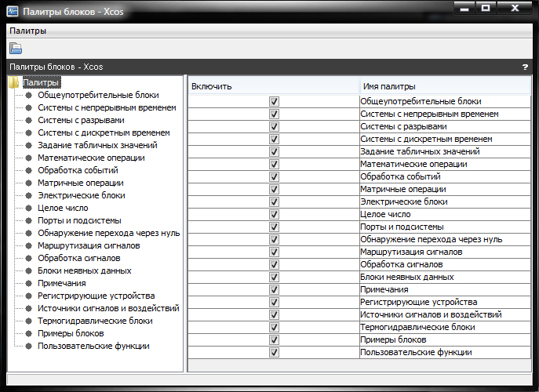Toggle Задание табличных значений checkbox

[274, 151]
